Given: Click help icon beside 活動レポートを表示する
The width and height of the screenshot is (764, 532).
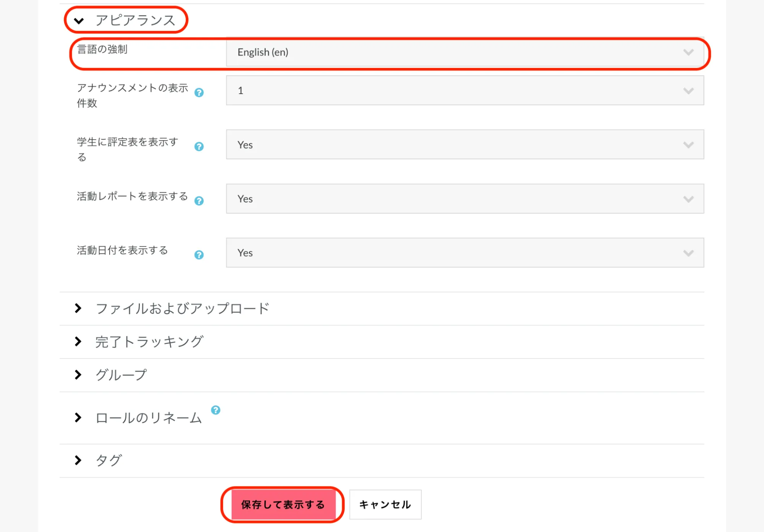Looking at the screenshot, I should (199, 201).
